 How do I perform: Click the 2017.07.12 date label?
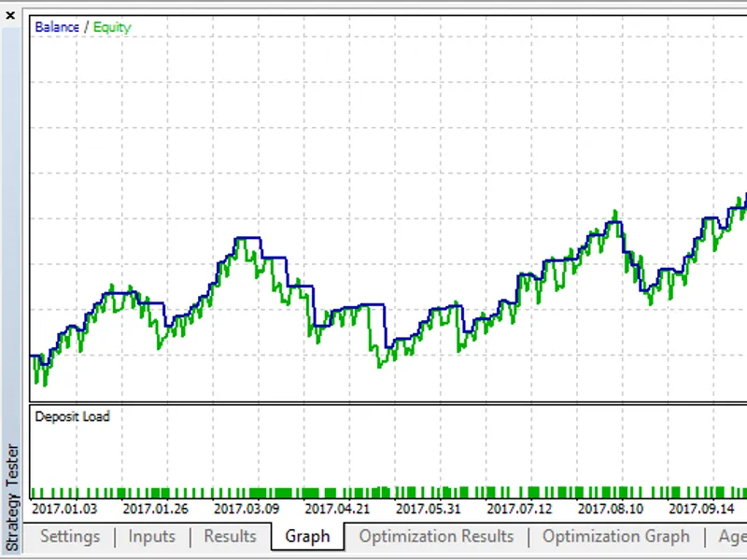point(519,509)
